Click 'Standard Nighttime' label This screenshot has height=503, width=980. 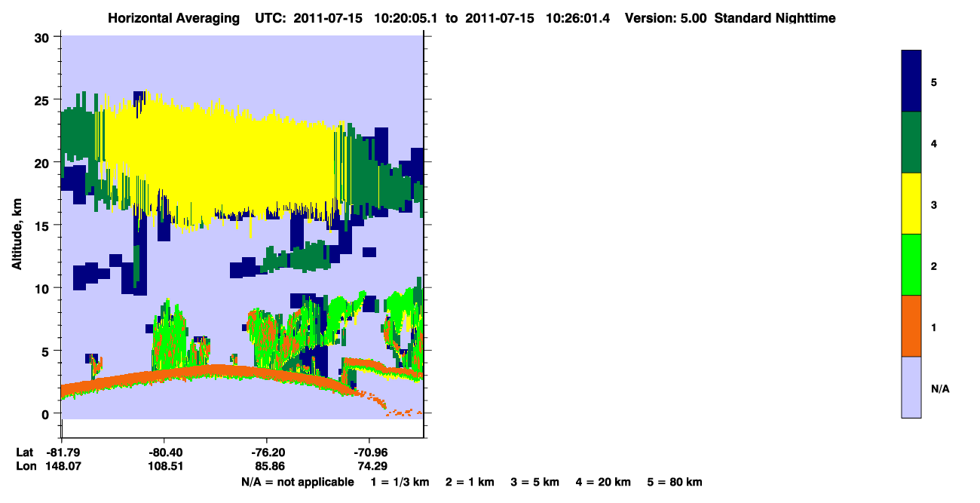point(773,18)
